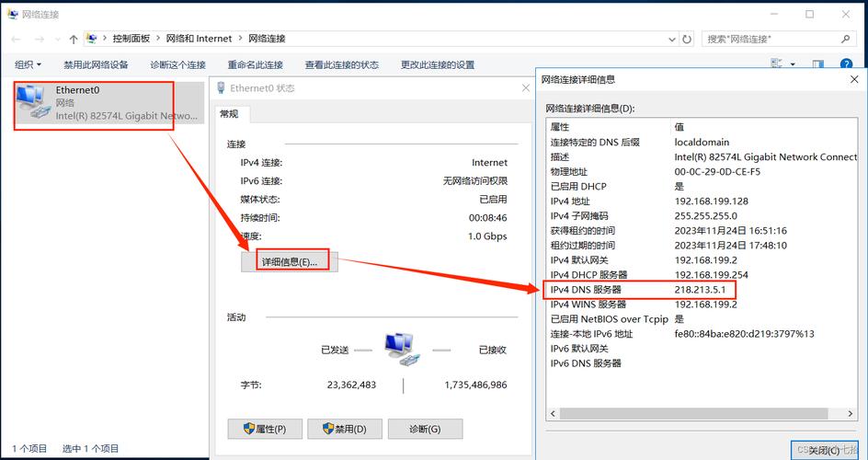Choose 更改此连接的设置 in toolbar

tap(438, 64)
